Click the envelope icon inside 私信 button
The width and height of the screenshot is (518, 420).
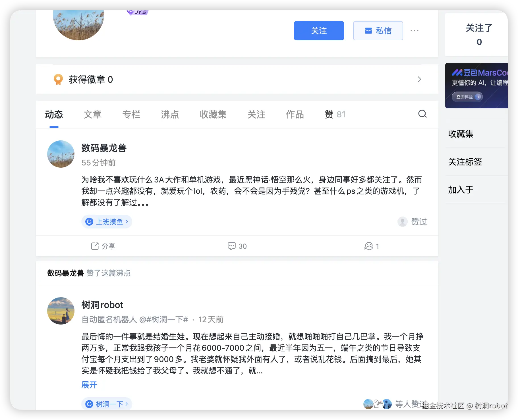click(x=368, y=30)
